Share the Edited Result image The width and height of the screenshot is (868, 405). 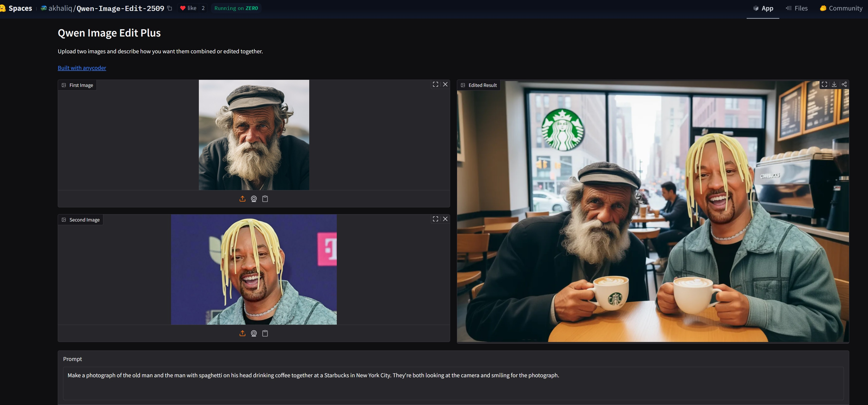[x=844, y=84]
